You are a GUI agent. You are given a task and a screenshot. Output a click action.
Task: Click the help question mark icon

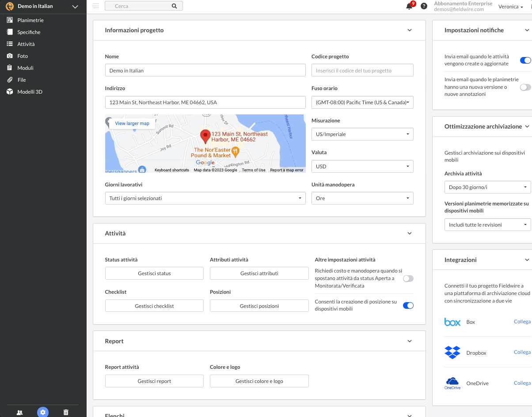click(x=424, y=6)
